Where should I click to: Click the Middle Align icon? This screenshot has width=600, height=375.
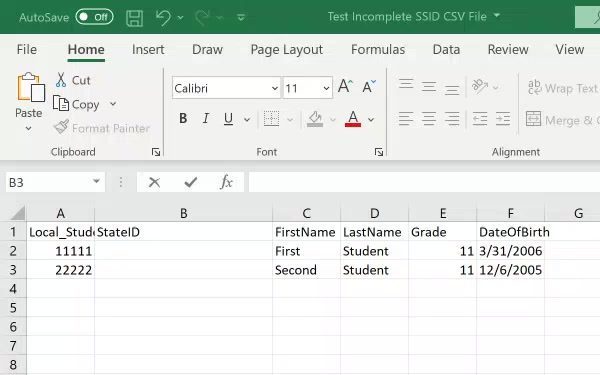pos(429,86)
